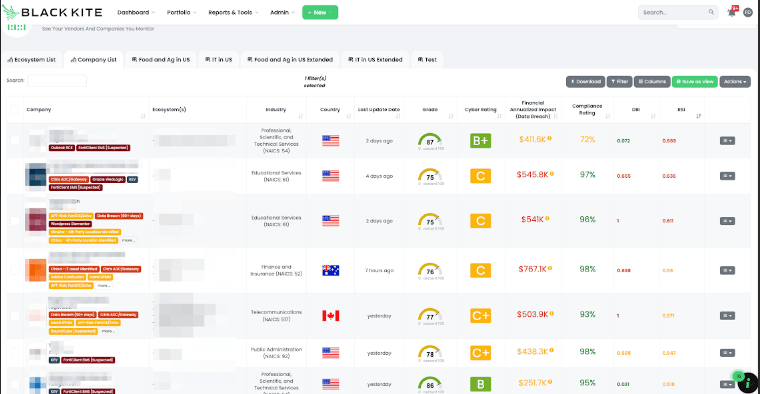Open the Test tab
Image resolution: width=760 pixels, height=394 pixels.
pos(427,60)
